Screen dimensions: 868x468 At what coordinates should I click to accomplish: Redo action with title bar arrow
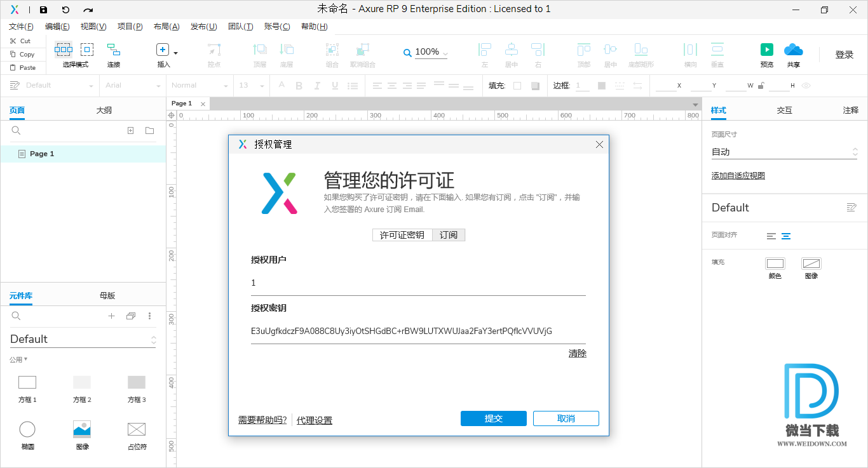pos(88,10)
